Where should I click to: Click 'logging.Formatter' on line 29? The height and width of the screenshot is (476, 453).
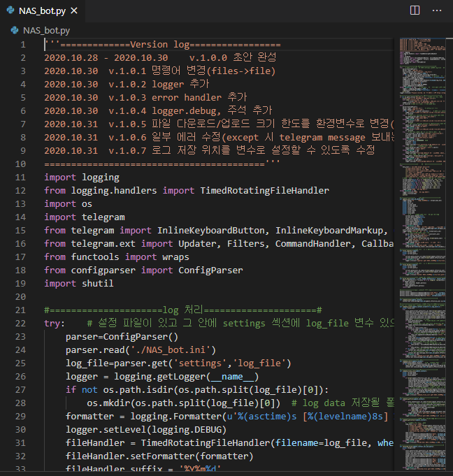175,417
